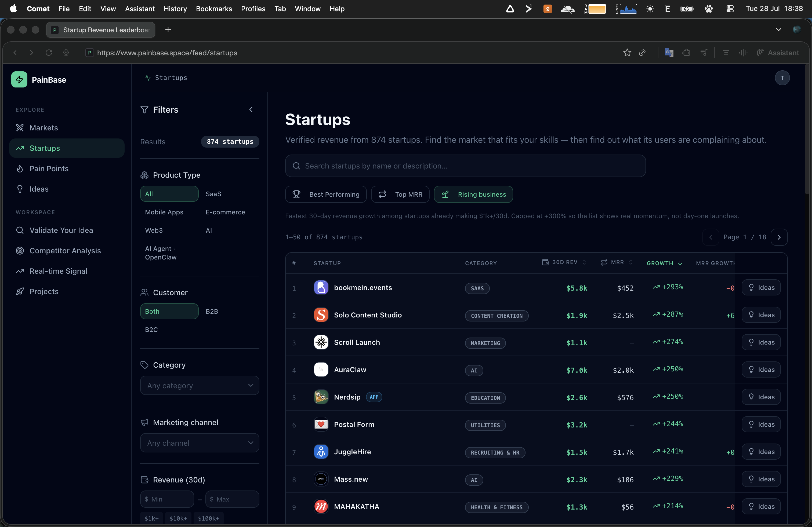Focus the revenue Max field

click(232, 499)
